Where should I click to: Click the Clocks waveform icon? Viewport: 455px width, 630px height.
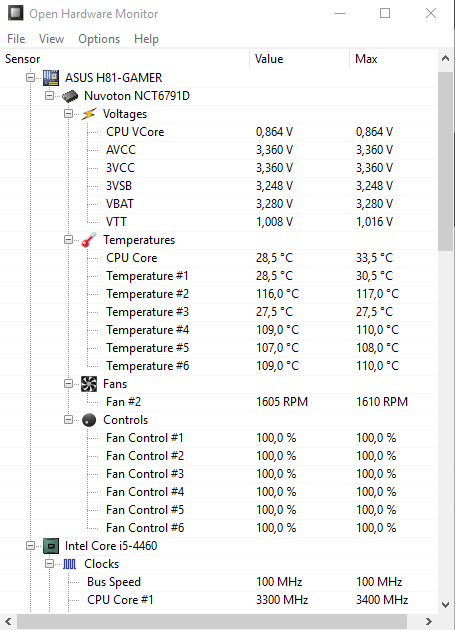[70, 564]
